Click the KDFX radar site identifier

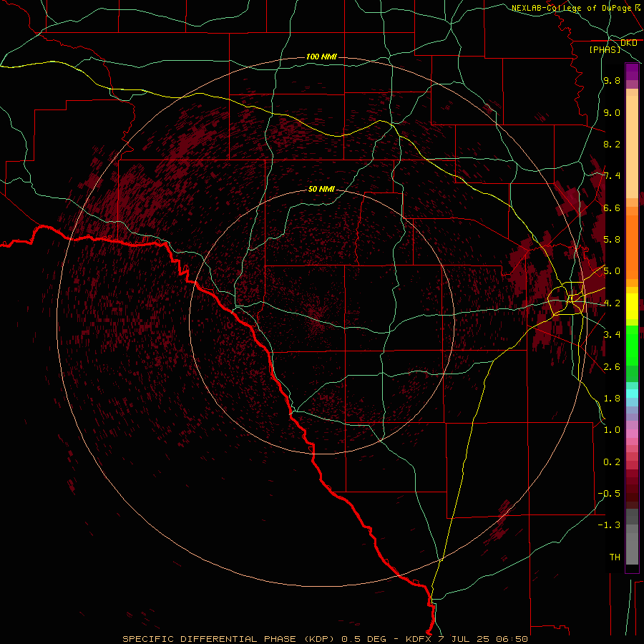pos(418,639)
